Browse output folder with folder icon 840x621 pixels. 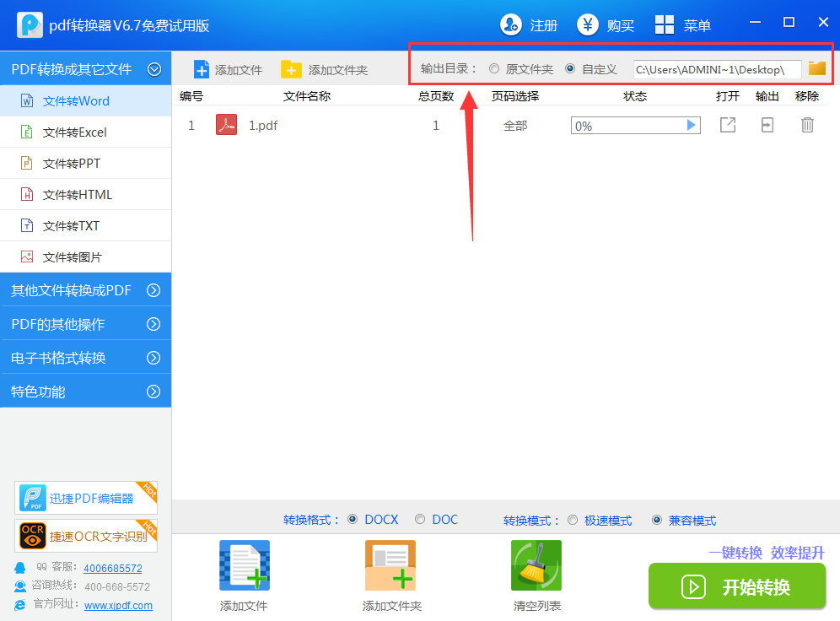[x=816, y=69]
